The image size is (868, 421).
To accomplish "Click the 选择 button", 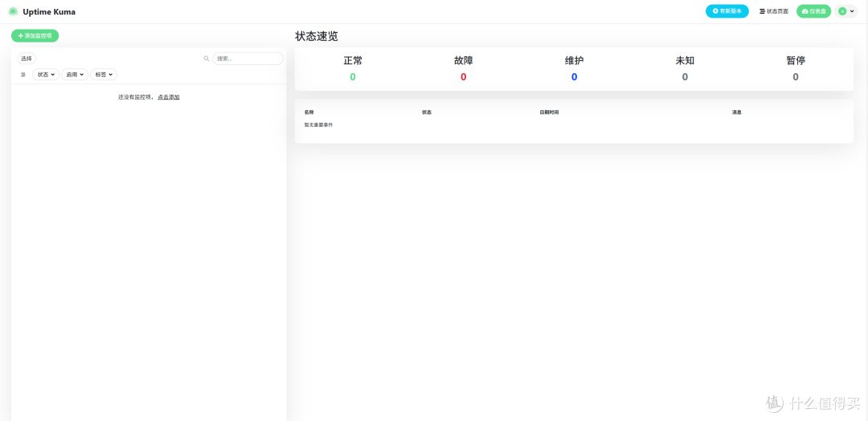I will 27,59.
